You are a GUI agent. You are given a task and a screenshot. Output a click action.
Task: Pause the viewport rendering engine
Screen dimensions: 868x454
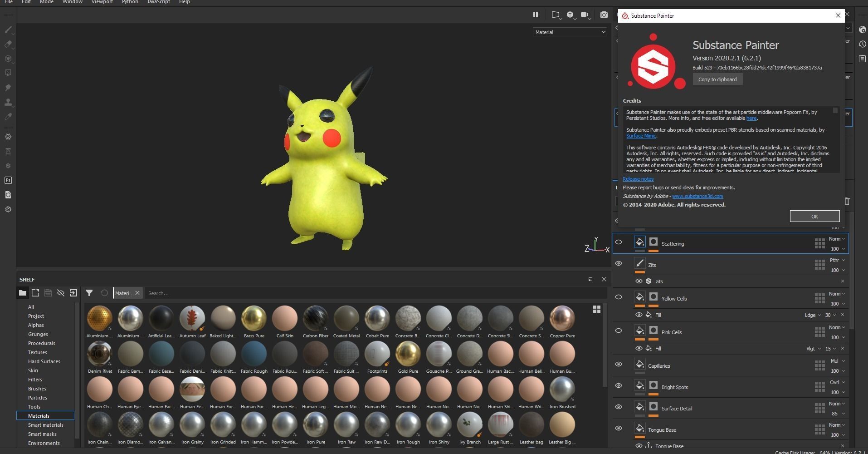click(x=536, y=15)
